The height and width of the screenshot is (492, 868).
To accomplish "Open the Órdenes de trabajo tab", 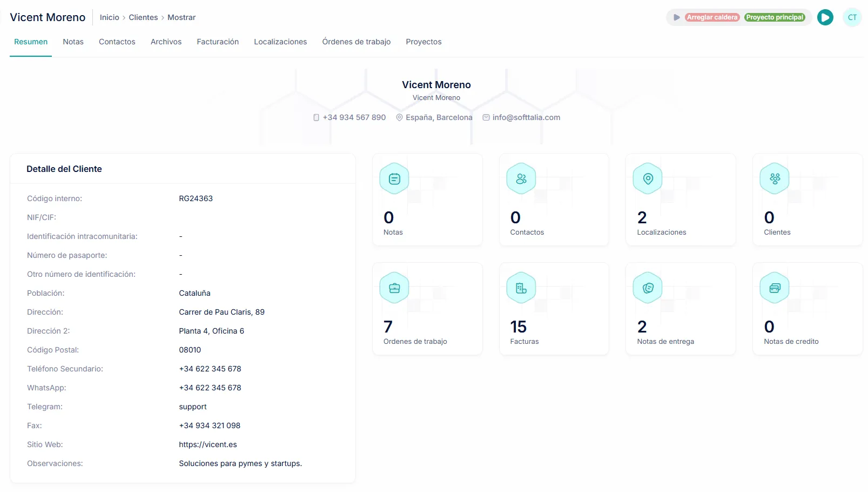I will click(x=356, y=42).
